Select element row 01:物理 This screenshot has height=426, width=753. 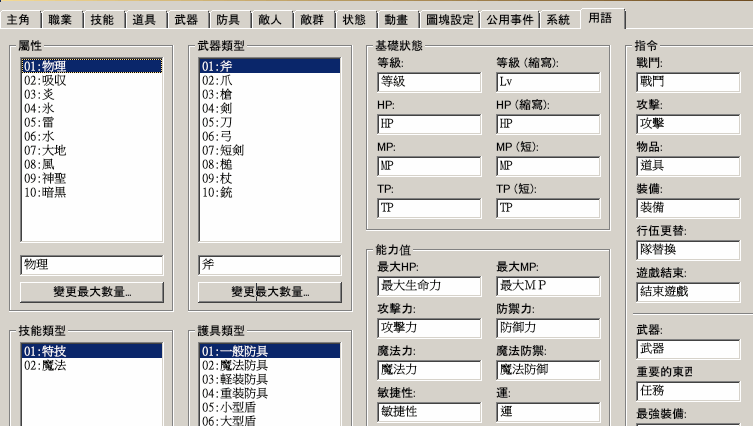pyautogui.click(x=92, y=66)
